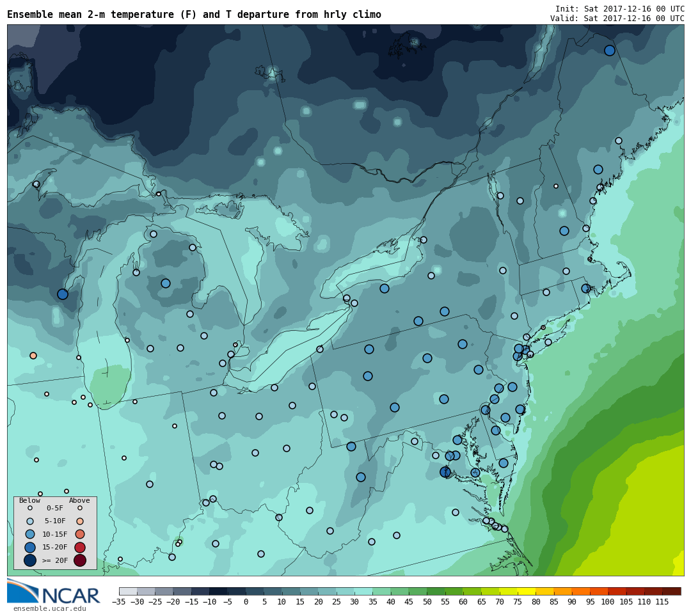This screenshot has height=616, width=691.
Task: Click the Above 5-10F peach legend circle
Action: point(80,521)
